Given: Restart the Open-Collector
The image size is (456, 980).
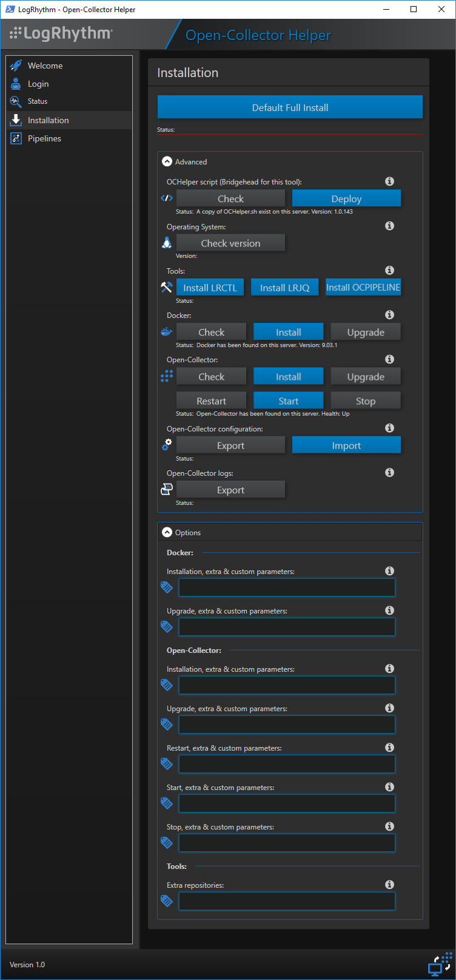Looking at the screenshot, I should [x=211, y=400].
